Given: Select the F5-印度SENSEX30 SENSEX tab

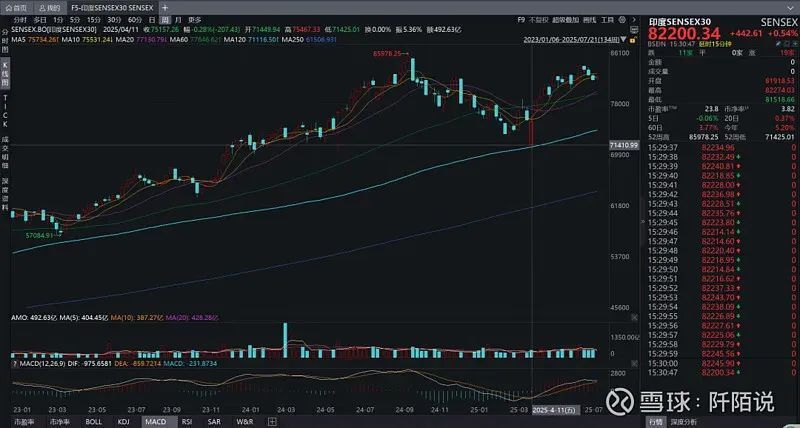Looking at the screenshot, I should click(x=112, y=8).
